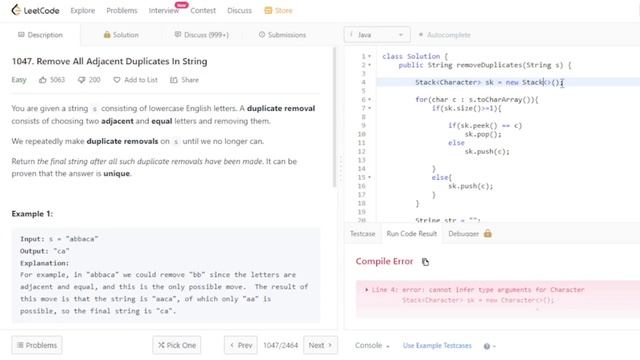Switch to the Submissions tab
640x360 pixels.
pos(282,35)
